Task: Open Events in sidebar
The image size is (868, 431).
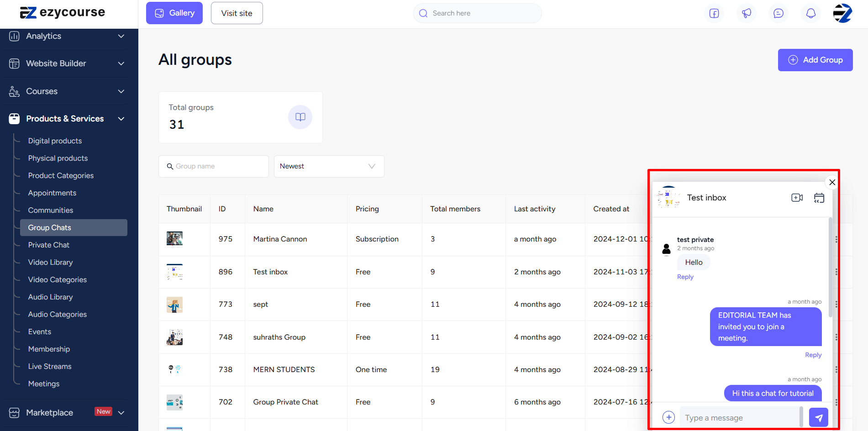Action: coord(40,332)
